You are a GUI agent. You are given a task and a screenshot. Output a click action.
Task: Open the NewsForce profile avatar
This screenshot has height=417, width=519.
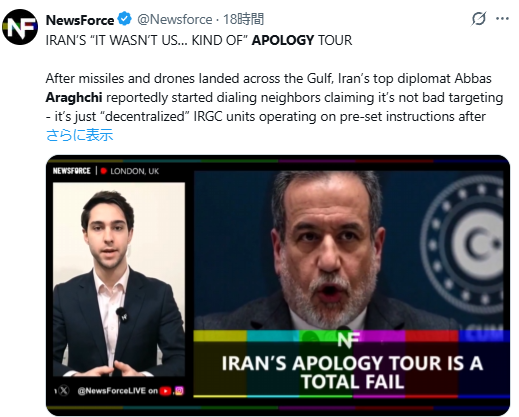(x=20, y=27)
